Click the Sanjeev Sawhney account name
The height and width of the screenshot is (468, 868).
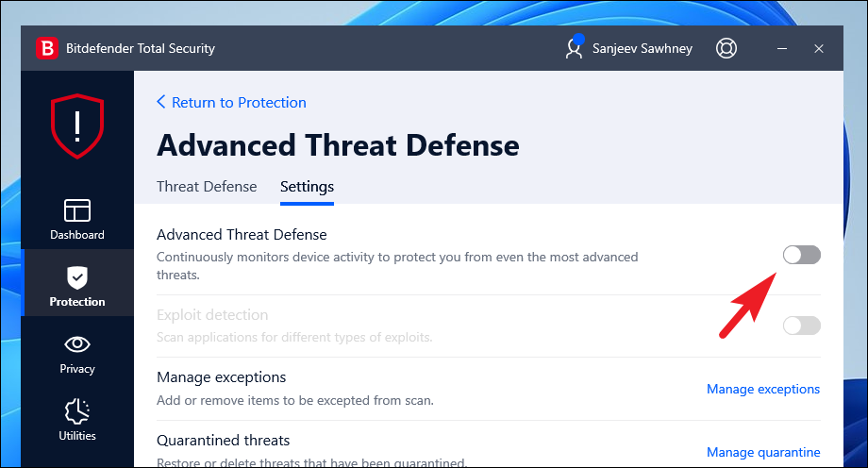[x=643, y=48]
